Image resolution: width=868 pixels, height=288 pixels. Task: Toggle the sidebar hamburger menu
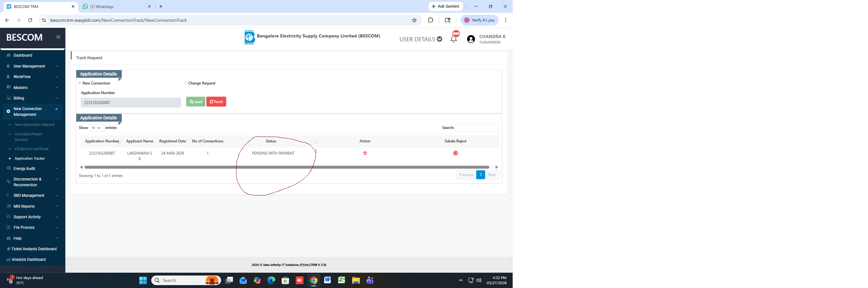point(58,37)
